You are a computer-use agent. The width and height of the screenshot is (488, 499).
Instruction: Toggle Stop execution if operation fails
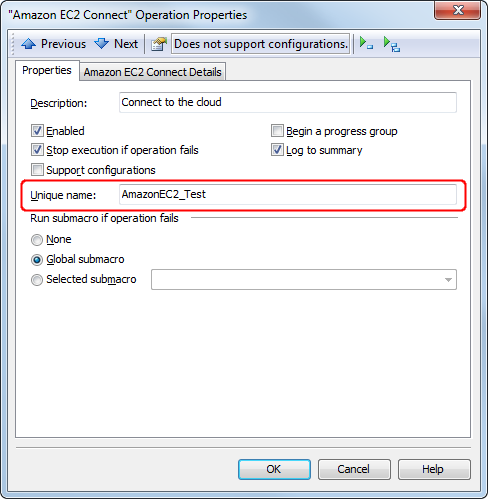pos(37,150)
